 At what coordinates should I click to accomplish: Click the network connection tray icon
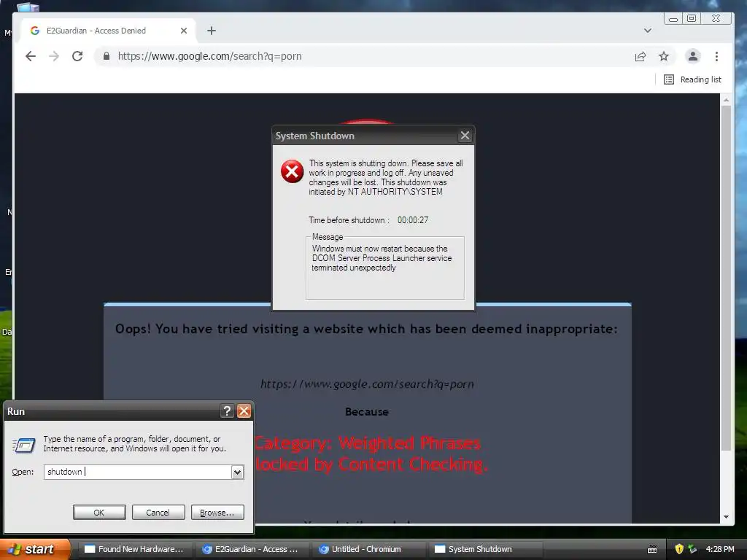pos(692,549)
